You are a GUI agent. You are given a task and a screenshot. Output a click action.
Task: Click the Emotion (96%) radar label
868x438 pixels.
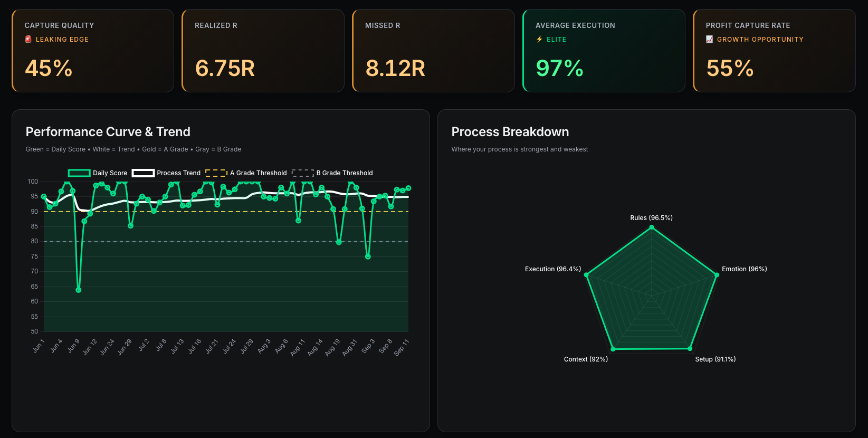click(745, 269)
